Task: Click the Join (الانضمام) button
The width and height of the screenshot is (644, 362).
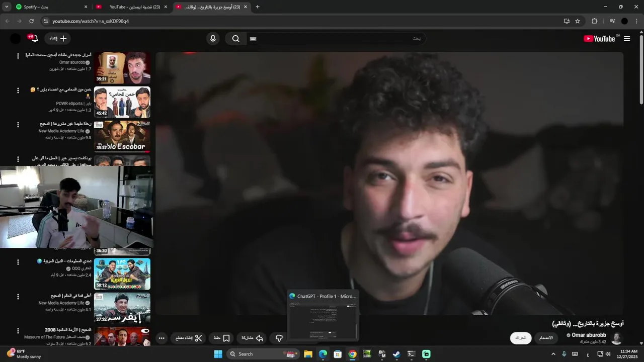Action: point(546,338)
